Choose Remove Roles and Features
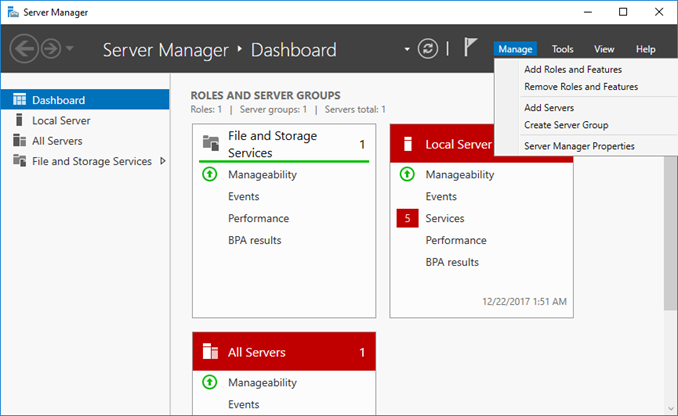678x416 pixels. click(x=581, y=87)
